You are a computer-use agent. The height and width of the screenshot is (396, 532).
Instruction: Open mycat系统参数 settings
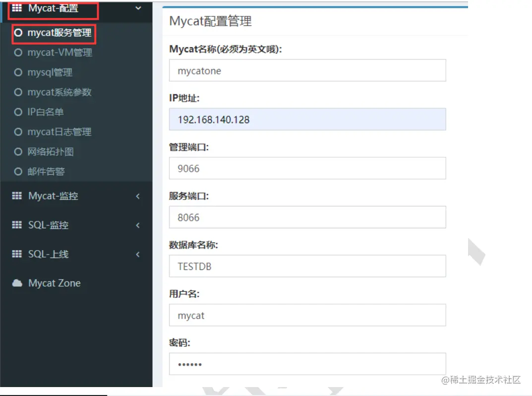click(x=59, y=92)
